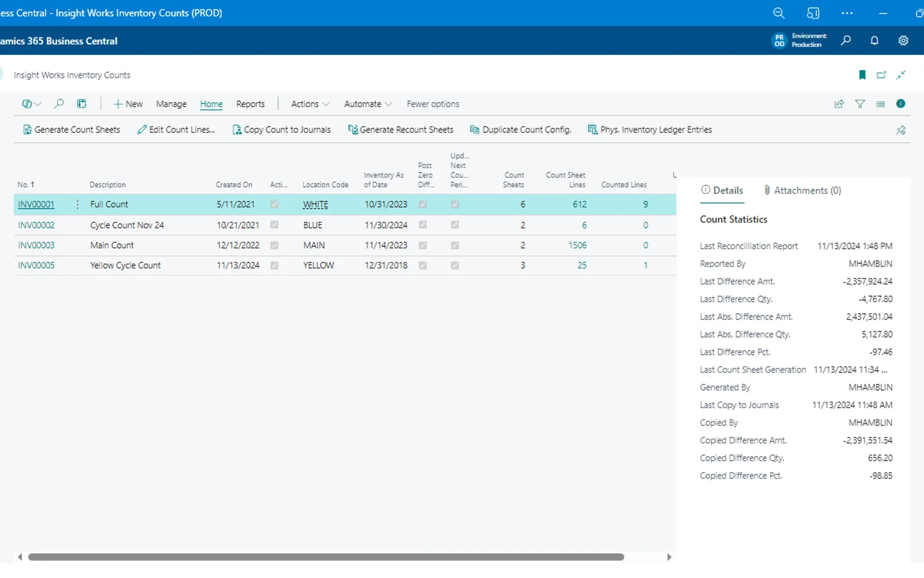Viewport: 924px width, 578px height.
Task: Expand the Actions dropdown menu
Action: [x=310, y=104]
